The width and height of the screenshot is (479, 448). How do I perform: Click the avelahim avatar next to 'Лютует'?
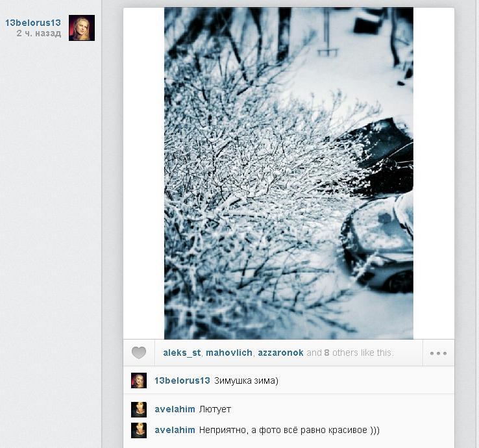click(x=139, y=410)
